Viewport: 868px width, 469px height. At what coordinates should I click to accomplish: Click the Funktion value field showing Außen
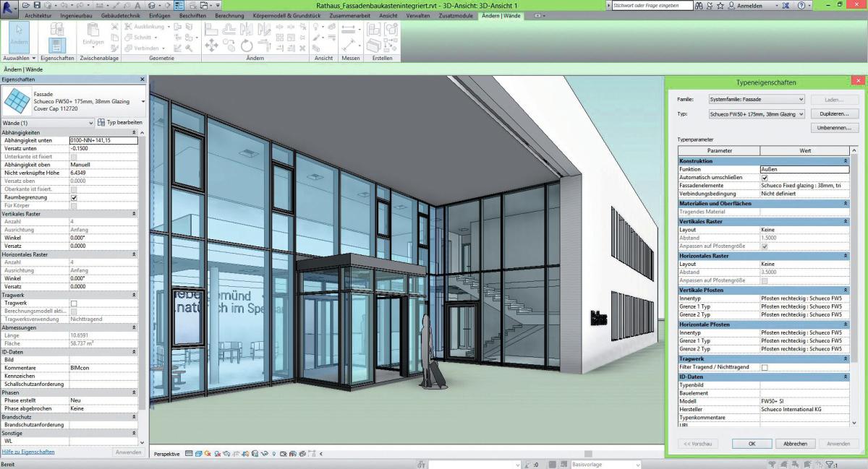(804, 169)
